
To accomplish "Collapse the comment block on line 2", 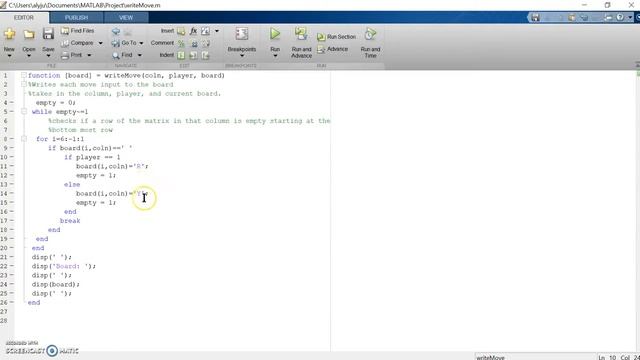I will pyautogui.click(x=24, y=84).
